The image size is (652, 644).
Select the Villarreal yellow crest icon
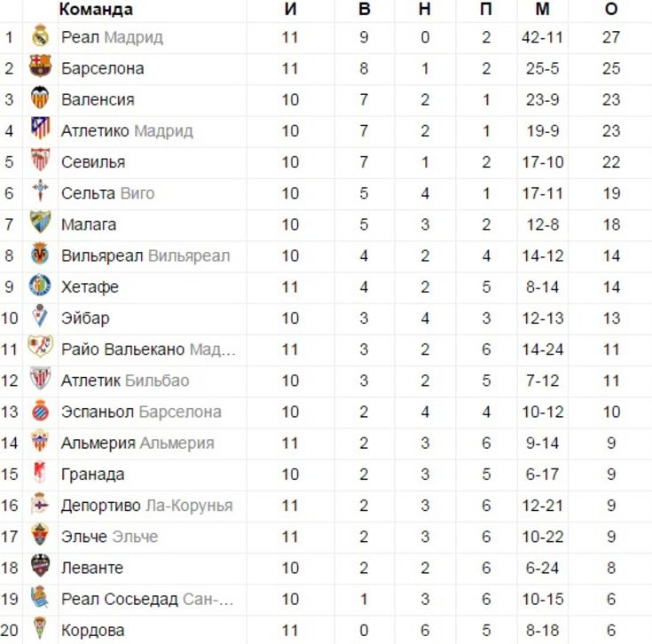[40, 254]
